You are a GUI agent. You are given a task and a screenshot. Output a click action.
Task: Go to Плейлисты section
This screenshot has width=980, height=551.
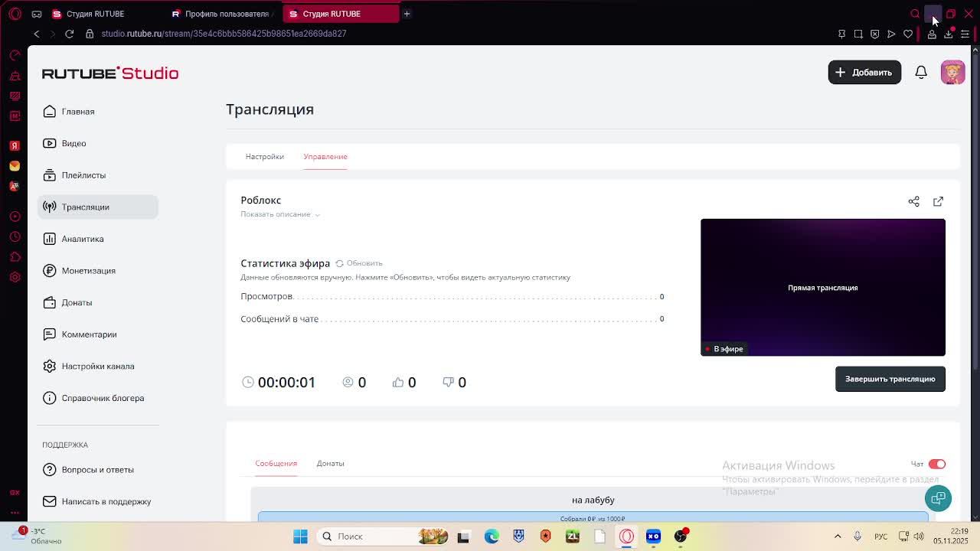97,175
